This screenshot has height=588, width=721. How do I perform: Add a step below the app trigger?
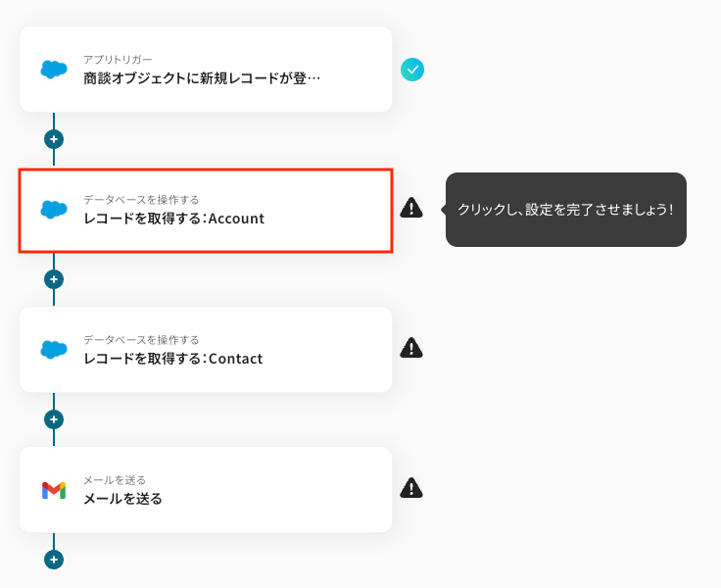pyautogui.click(x=54, y=139)
